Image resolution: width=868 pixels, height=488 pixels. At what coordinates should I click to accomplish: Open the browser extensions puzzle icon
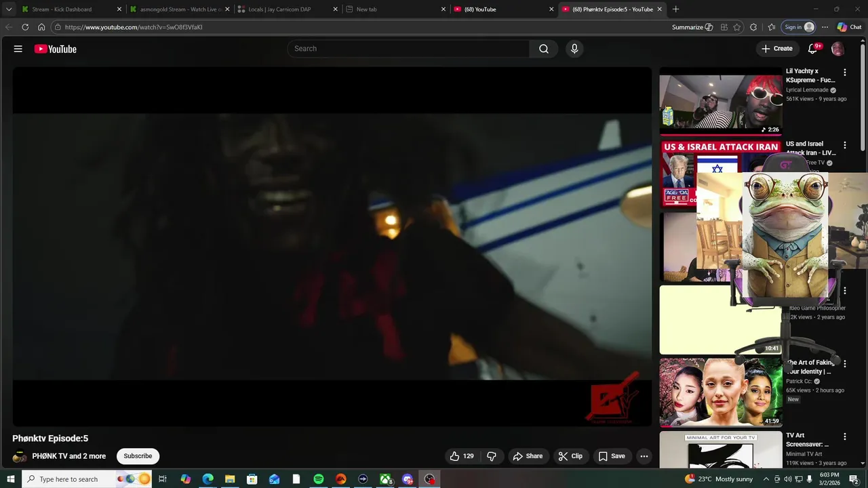pos(753,27)
